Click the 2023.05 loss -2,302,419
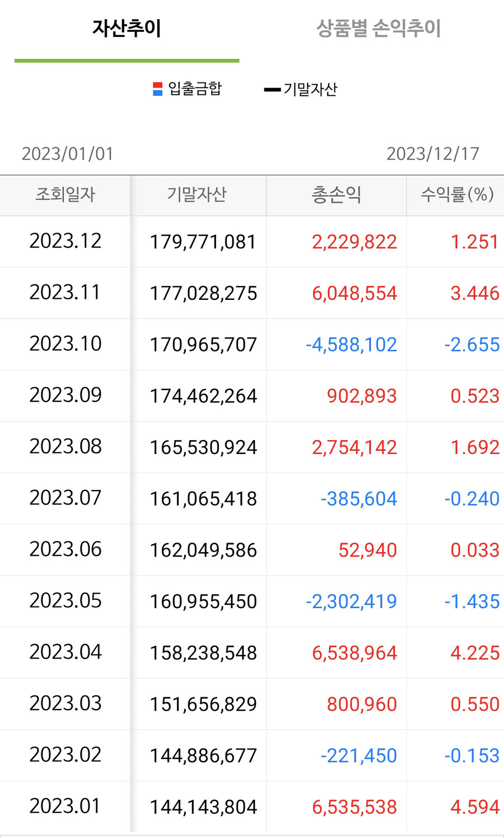 (351, 601)
